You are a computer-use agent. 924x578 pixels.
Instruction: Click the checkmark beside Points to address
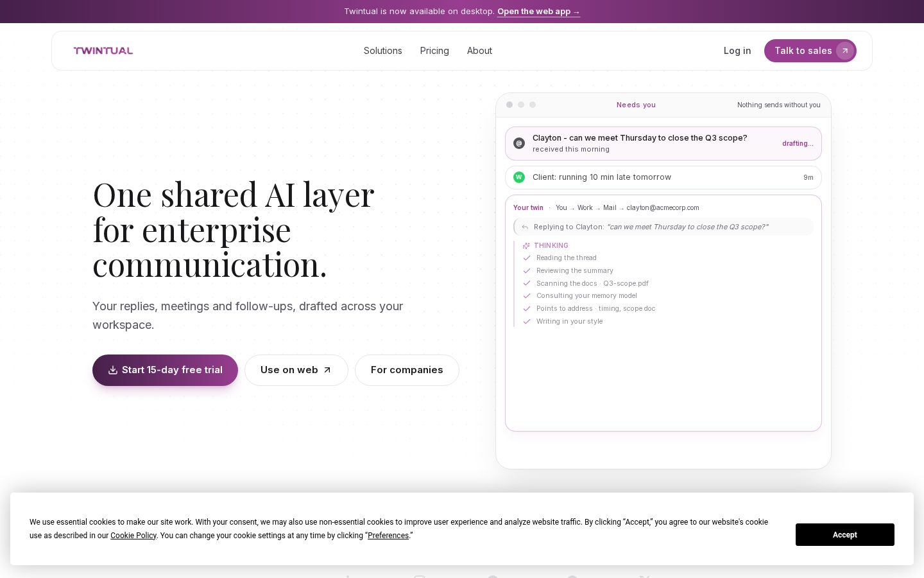click(527, 309)
